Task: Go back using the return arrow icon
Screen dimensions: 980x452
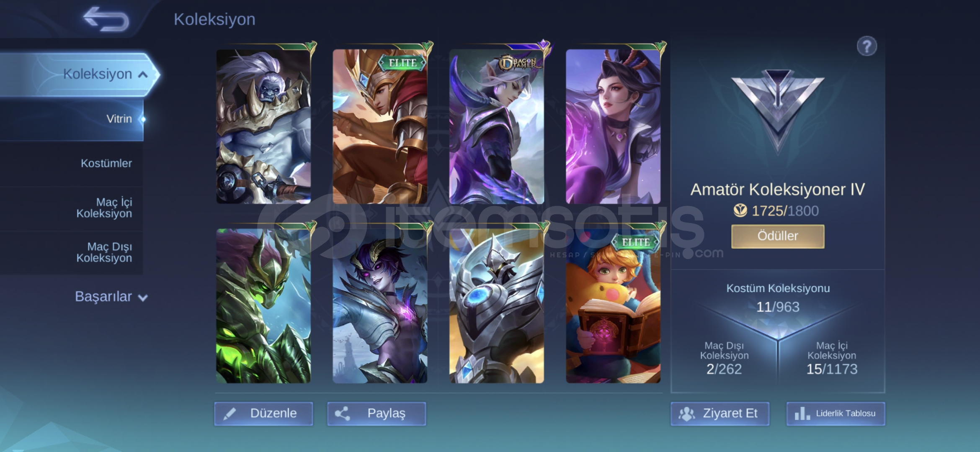Action: point(106,19)
